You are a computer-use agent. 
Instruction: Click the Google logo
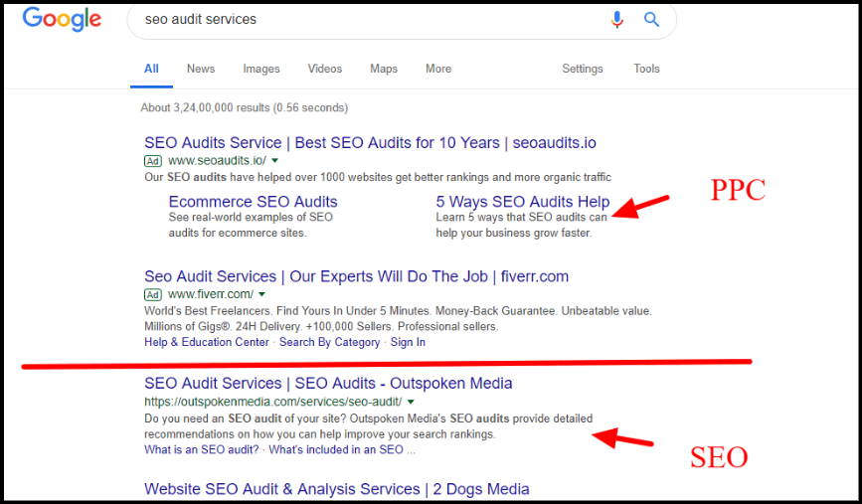coord(62,19)
